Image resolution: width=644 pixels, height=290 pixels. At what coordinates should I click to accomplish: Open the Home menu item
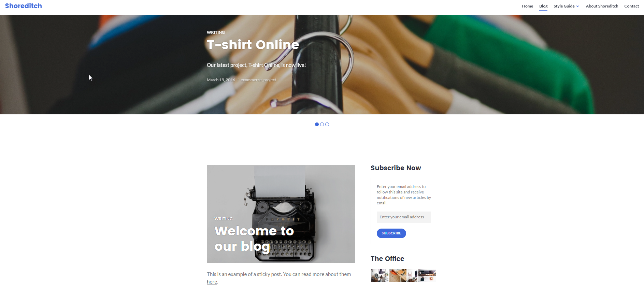point(527,6)
